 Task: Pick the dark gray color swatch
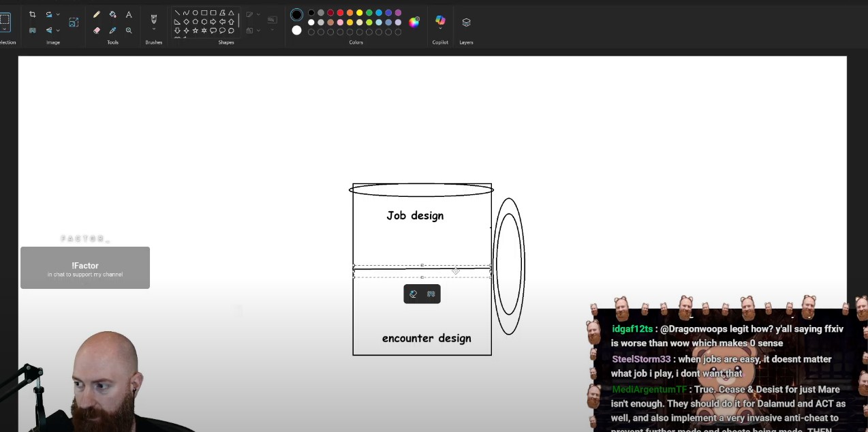coord(321,13)
